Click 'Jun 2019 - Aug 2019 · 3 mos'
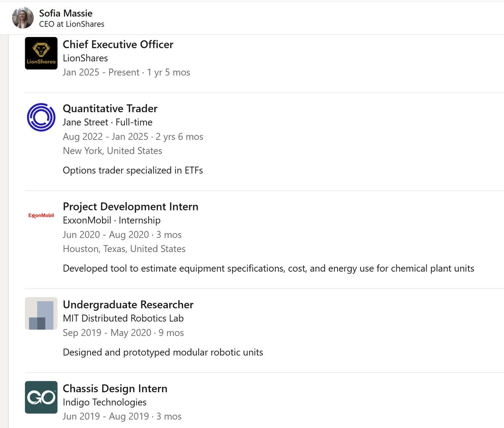 [122, 416]
